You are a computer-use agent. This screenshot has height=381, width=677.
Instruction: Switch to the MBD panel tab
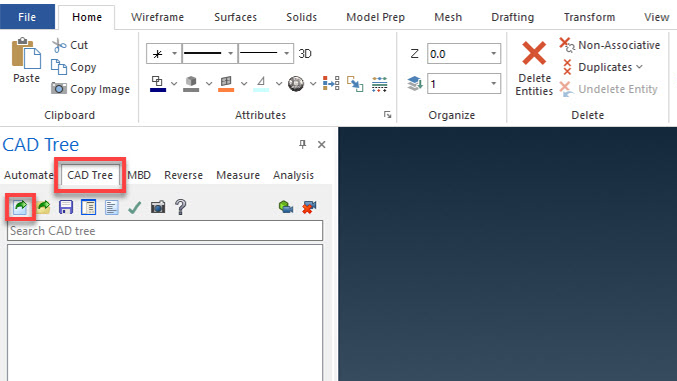[139, 175]
